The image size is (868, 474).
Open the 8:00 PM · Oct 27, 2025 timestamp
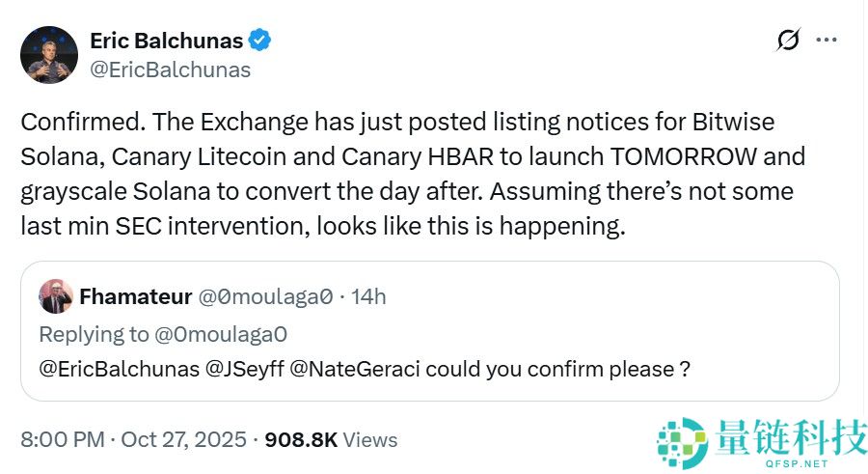tap(133, 439)
